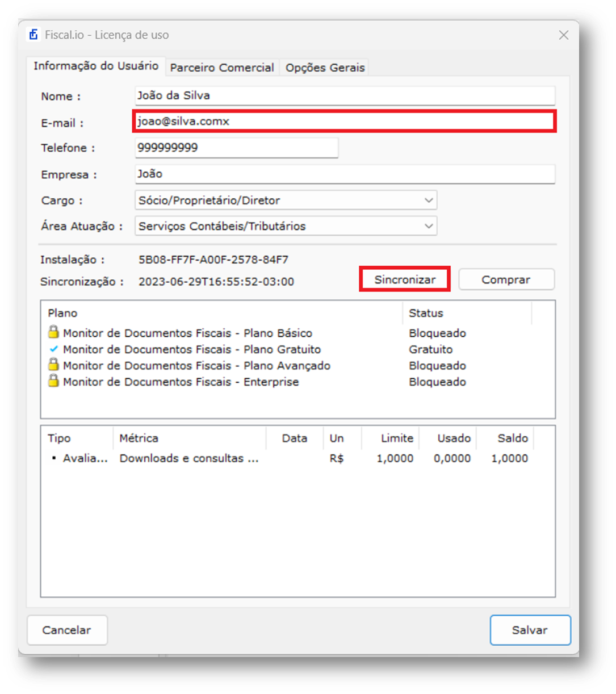
Task: Select the Enterprise plan row text
Action: [x=181, y=382]
